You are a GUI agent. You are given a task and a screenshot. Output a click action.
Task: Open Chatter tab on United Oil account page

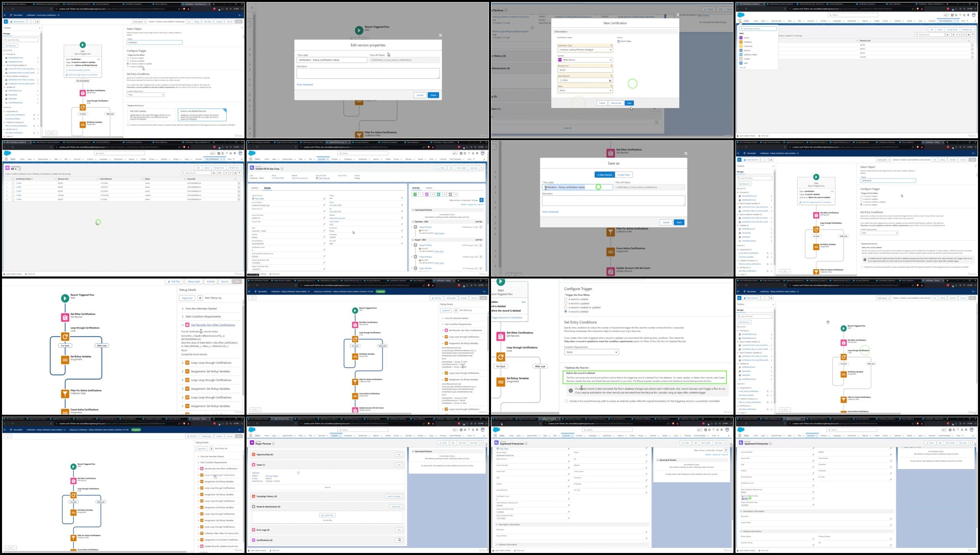coord(429,188)
